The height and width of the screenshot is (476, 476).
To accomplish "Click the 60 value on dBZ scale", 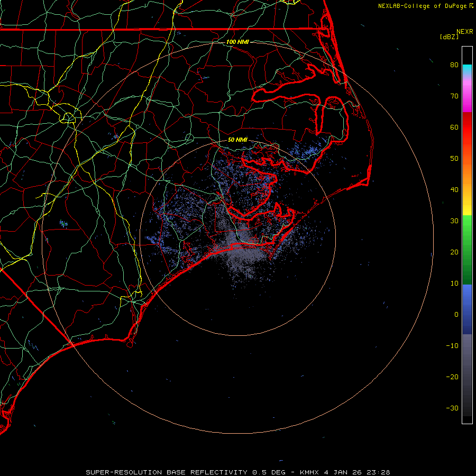I will (x=454, y=127).
